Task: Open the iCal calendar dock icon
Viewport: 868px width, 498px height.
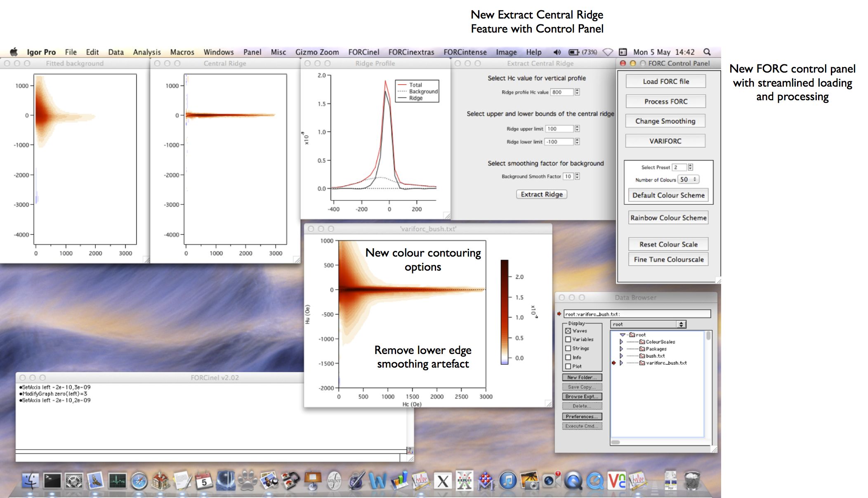Action: click(204, 481)
